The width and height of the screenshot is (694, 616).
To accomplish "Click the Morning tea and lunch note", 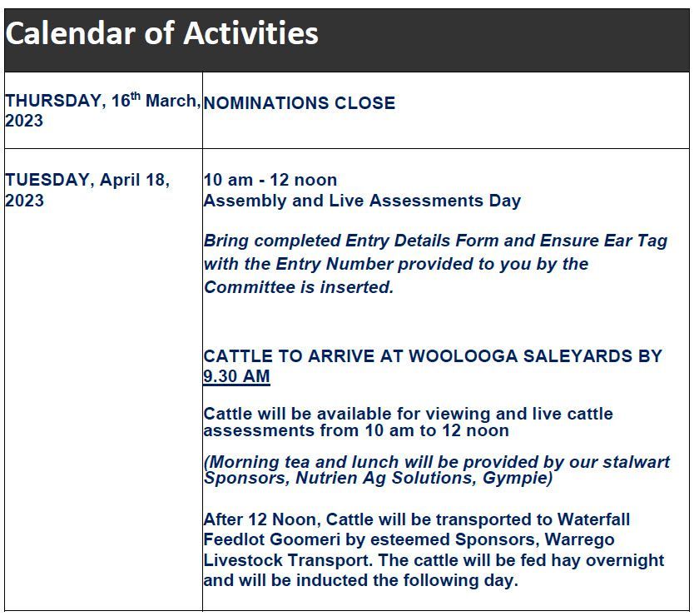I will [x=437, y=462].
